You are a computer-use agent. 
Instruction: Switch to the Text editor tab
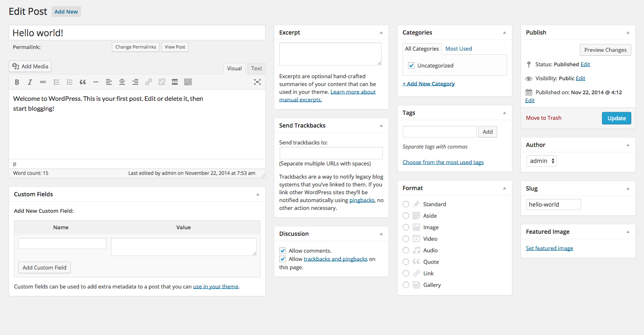tap(256, 68)
